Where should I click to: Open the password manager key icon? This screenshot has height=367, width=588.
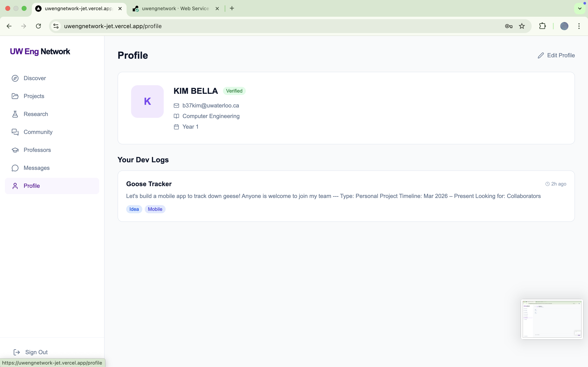click(509, 26)
